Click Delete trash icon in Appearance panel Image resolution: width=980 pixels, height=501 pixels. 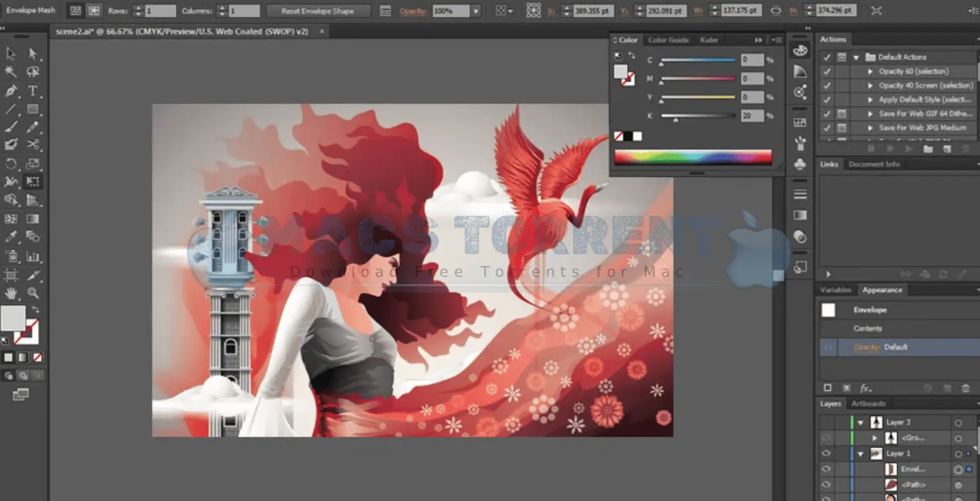(966, 388)
